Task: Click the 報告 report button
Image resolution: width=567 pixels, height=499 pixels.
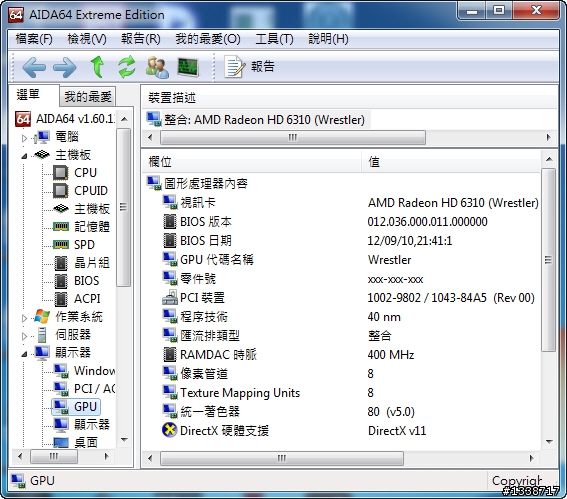Action: tap(249, 67)
